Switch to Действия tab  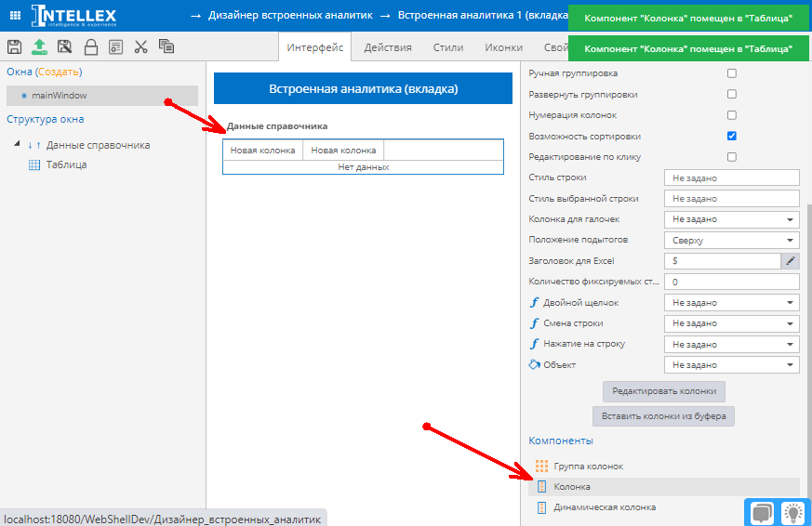click(x=388, y=47)
